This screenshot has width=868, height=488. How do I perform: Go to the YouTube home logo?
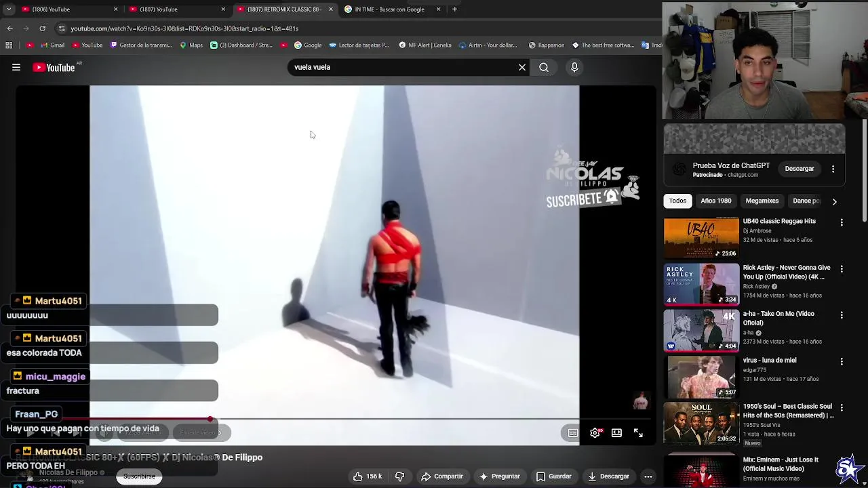pos(54,67)
